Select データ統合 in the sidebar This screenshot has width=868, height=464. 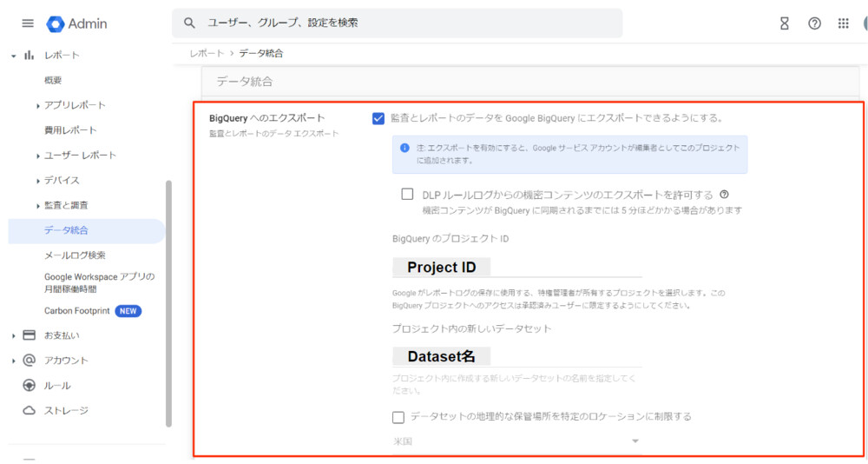tap(86, 230)
